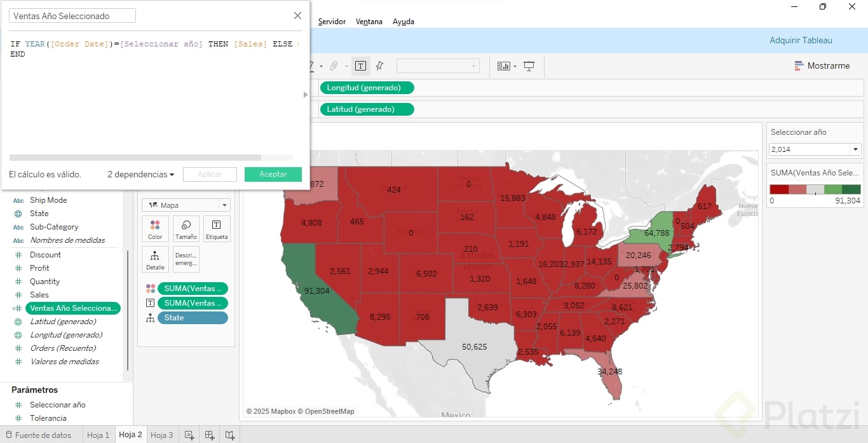
Task: Switch to Hoja 3 tab
Action: pyautogui.click(x=162, y=435)
